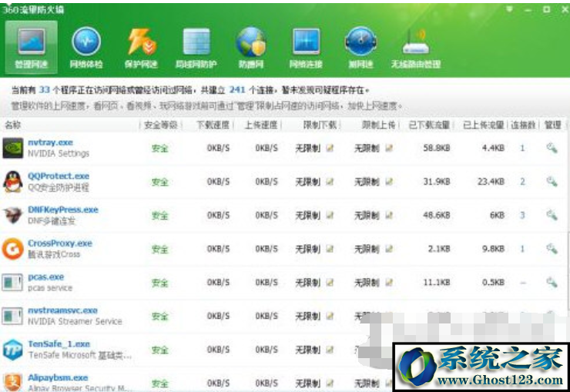Viewport: 570px width, 392px height.
Task: Sort by 限制上传 column header
Action: [379, 125]
